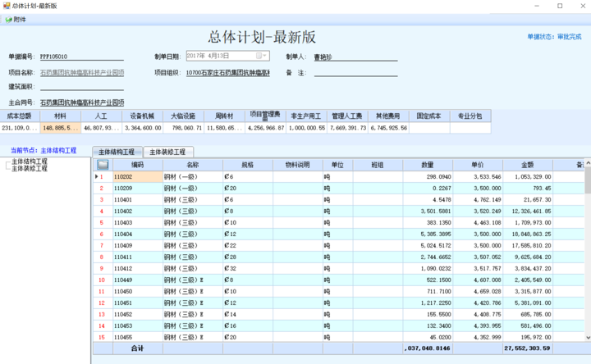Sort table by 单价 column header
The height and width of the screenshot is (364, 591).
point(478,165)
